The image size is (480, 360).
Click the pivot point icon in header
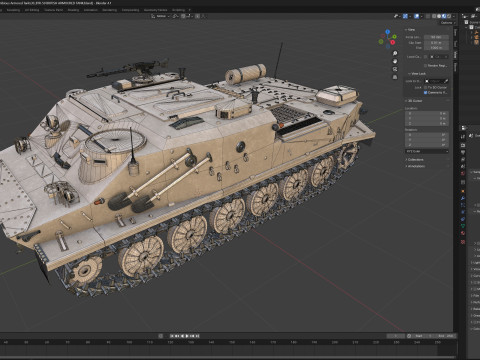[x=175, y=16]
